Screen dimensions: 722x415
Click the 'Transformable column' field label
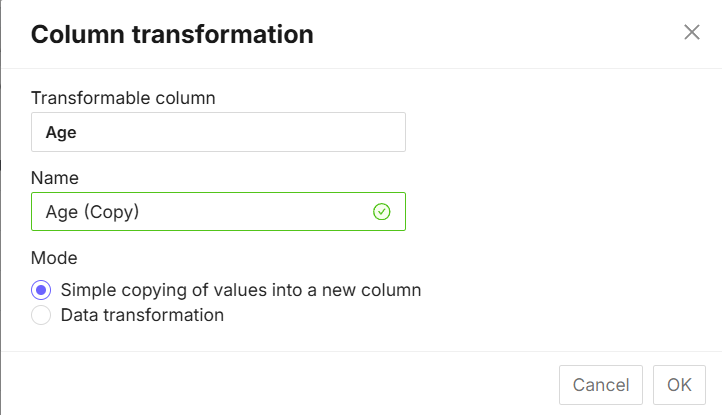123,98
